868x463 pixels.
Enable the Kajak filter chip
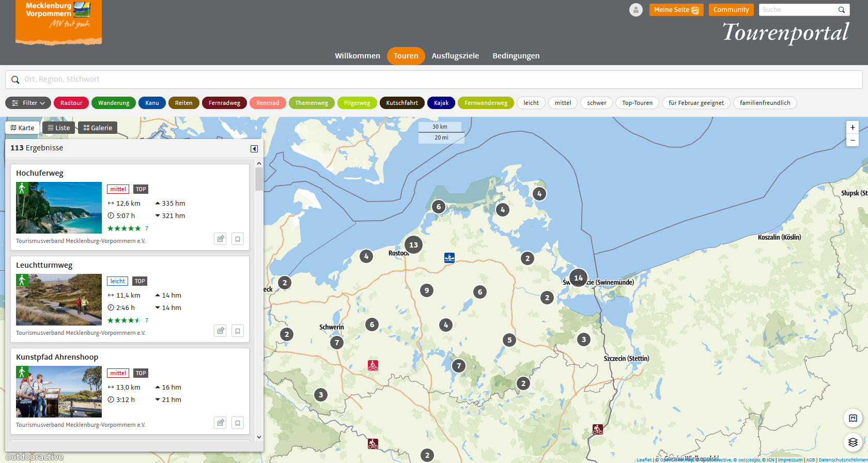pyautogui.click(x=441, y=103)
